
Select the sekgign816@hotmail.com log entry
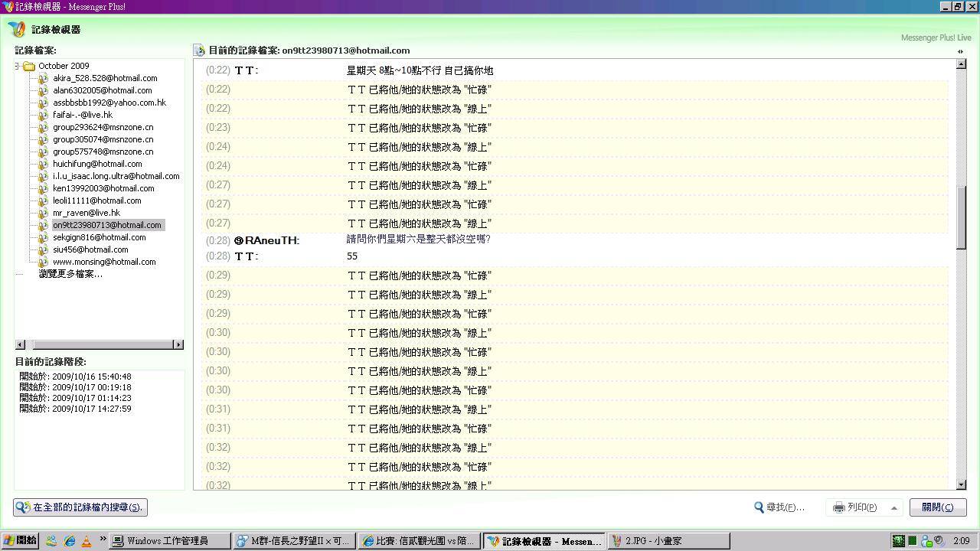pos(99,237)
